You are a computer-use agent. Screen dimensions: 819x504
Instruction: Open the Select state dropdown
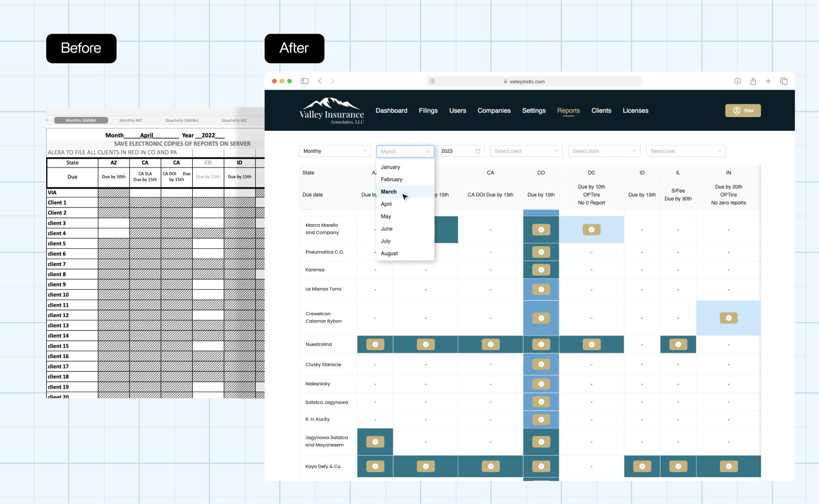604,151
